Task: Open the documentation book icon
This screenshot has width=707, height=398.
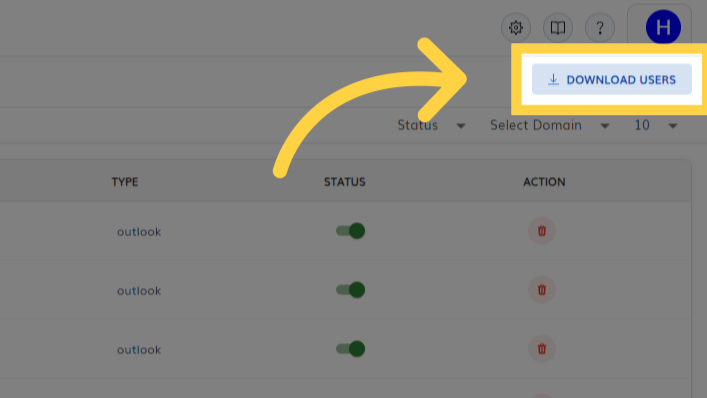Action: pos(558,27)
